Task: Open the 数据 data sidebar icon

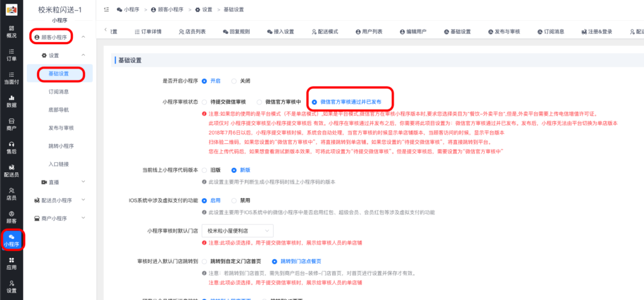Action: pos(11,101)
